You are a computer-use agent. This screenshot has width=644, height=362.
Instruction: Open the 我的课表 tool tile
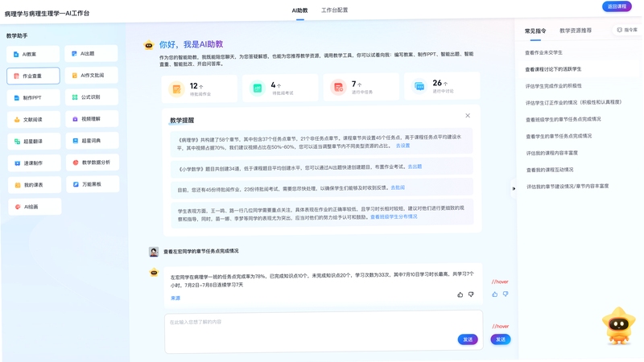(x=35, y=185)
